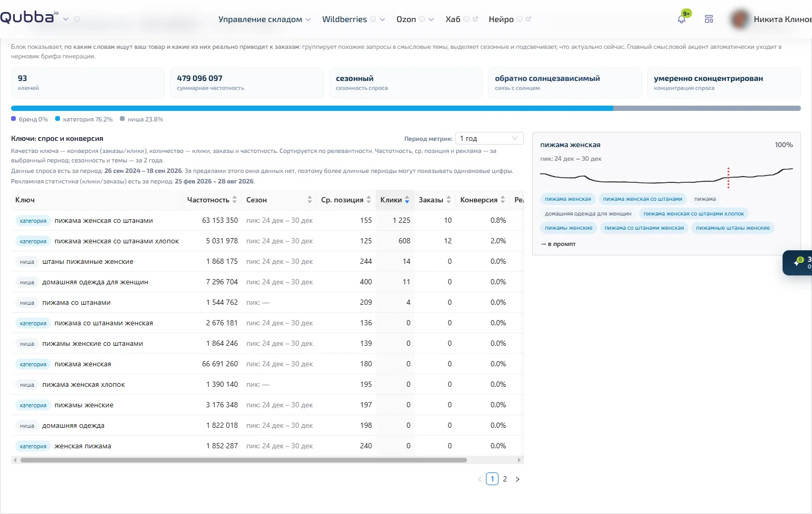Go to previous page with the left arrow
The image size is (812, 514).
[x=480, y=479]
